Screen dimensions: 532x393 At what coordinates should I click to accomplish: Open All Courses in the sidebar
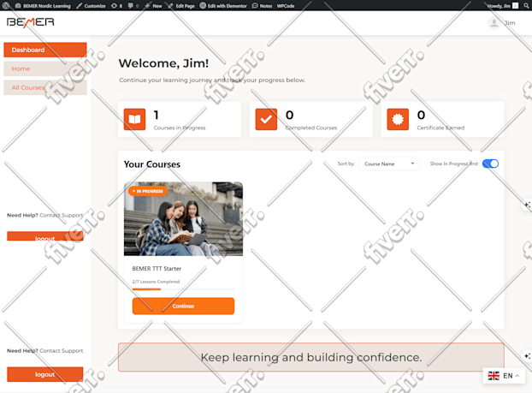click(45, 87)
